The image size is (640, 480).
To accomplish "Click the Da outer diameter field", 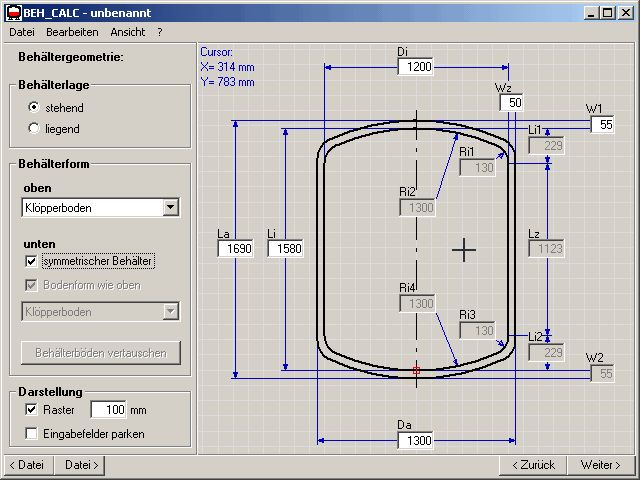I will (419, 441).
